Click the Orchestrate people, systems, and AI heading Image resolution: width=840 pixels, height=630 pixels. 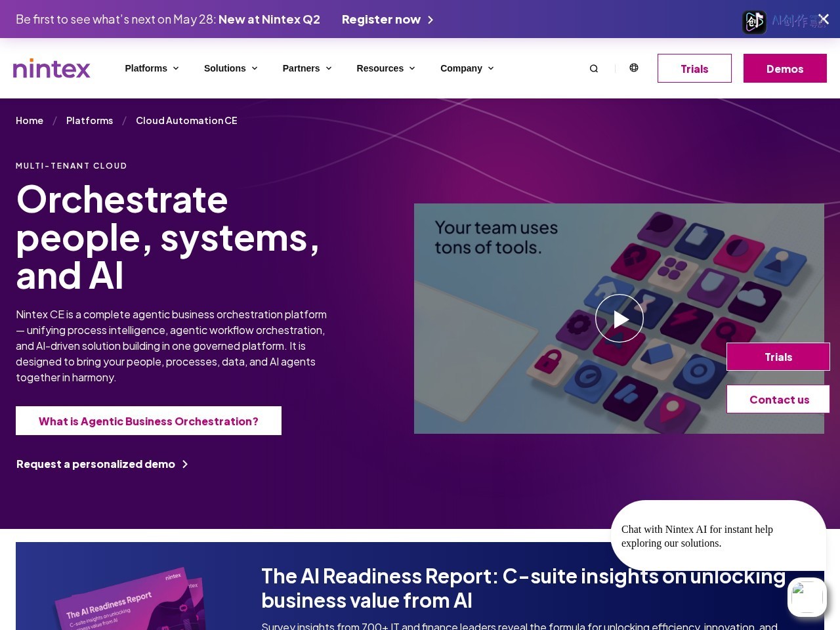(168, 237)
